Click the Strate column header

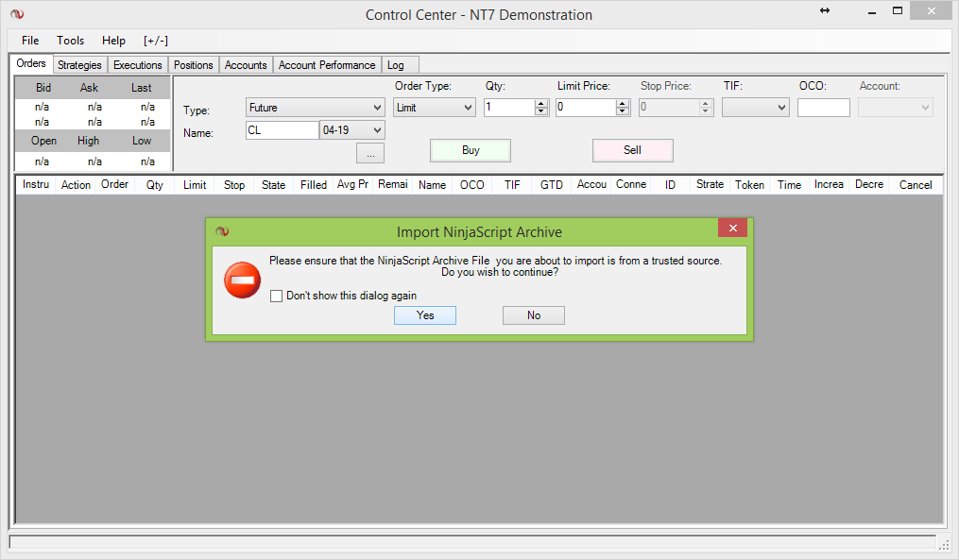click(711, 185)
